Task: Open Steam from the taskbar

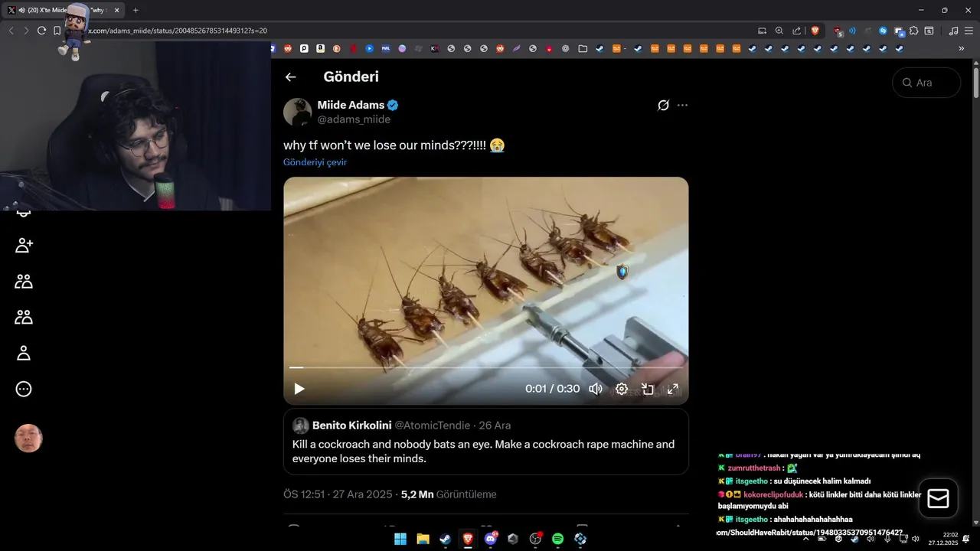Action: click(x=445, y=539)
